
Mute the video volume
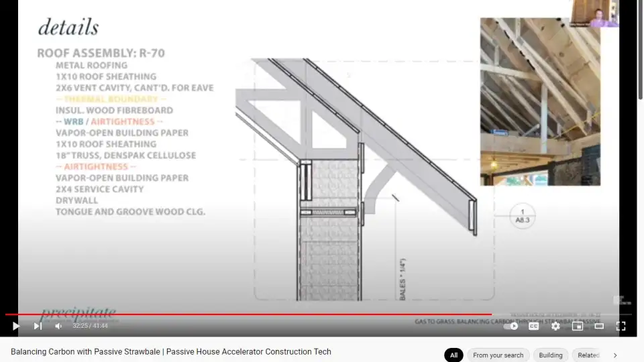pos(58,326)
